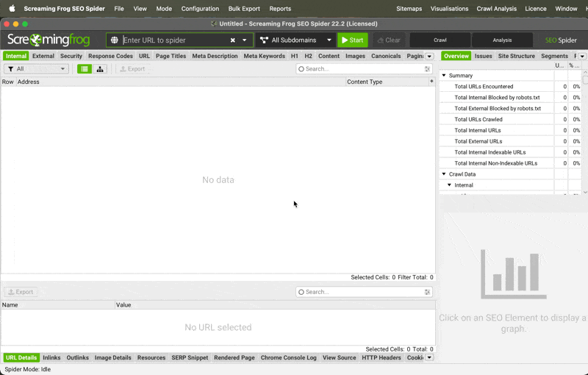Open the All Subdomains dropdown
The image size is (588, 375).
coord(296,40)
